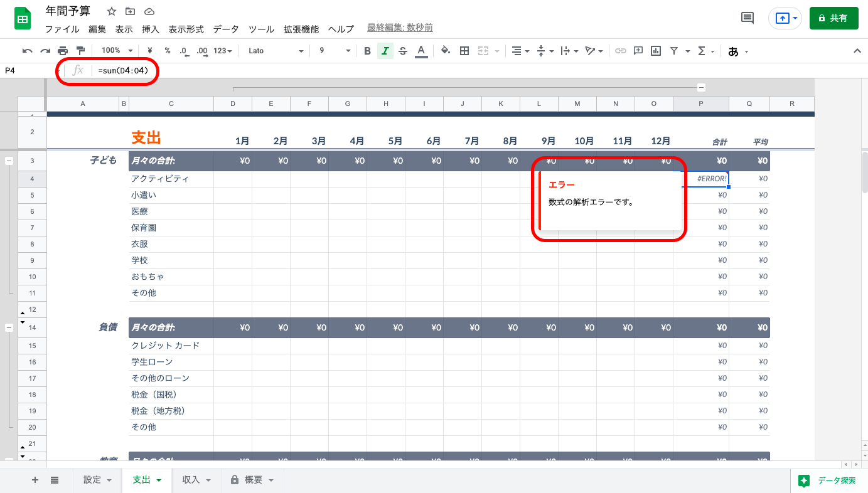Select cell P4 showing #ERROR!
Image resolution: width=868 pixels, height=493 pixels.
(x=701, y=179)
